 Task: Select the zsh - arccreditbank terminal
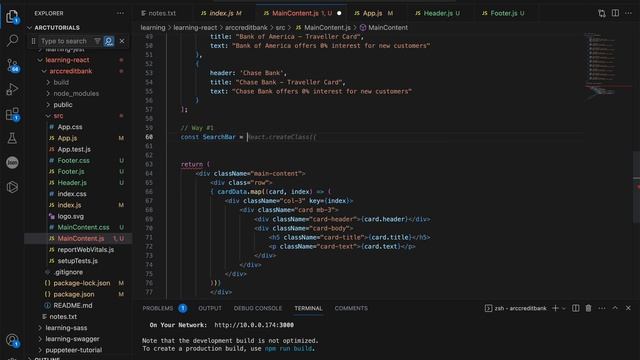[x=516, y=308]
